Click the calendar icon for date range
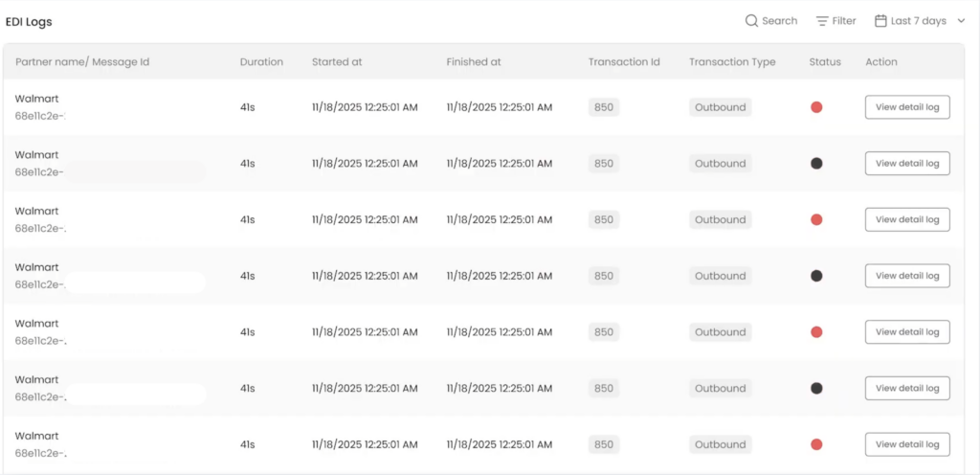Screen dimensions: 980x475 880,21
